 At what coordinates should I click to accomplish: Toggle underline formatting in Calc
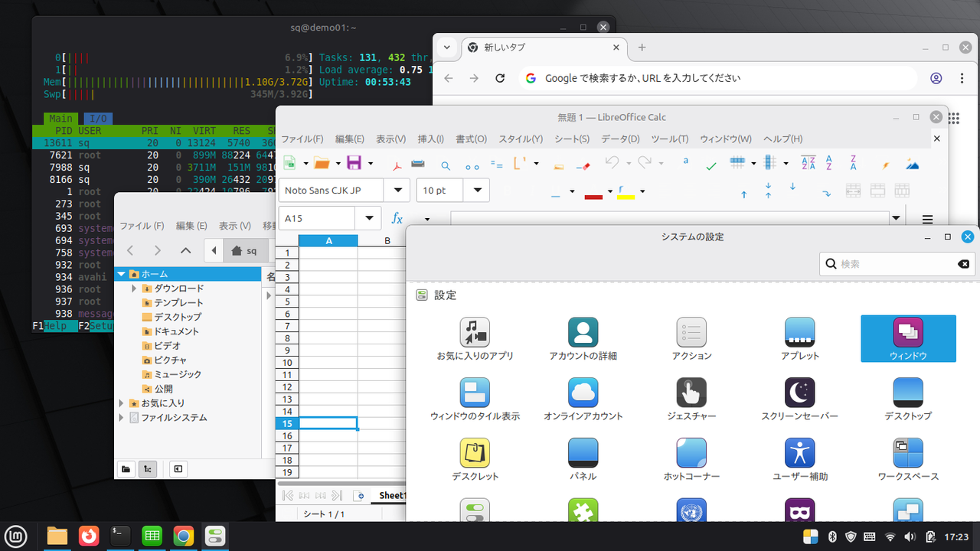(555, 192)
